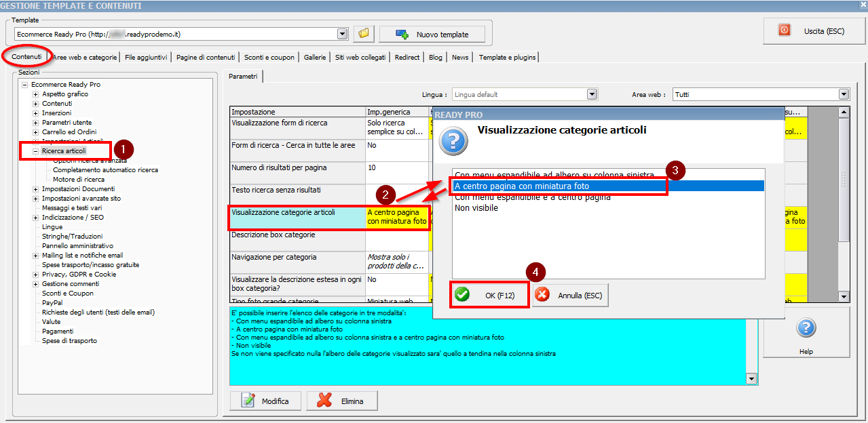
Task: Expand the Aspetto grafico tree node
Action: point(36,94)
